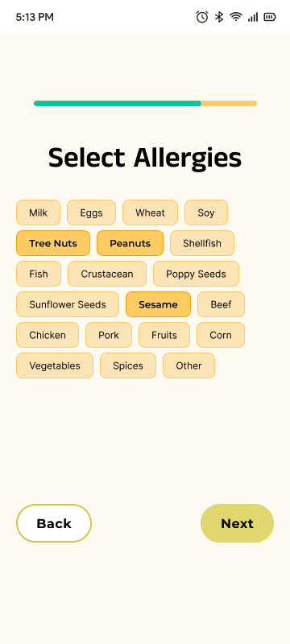Select the Sunflower Seeds chip
The image size is (290, 644).
(x=68, y=304)
